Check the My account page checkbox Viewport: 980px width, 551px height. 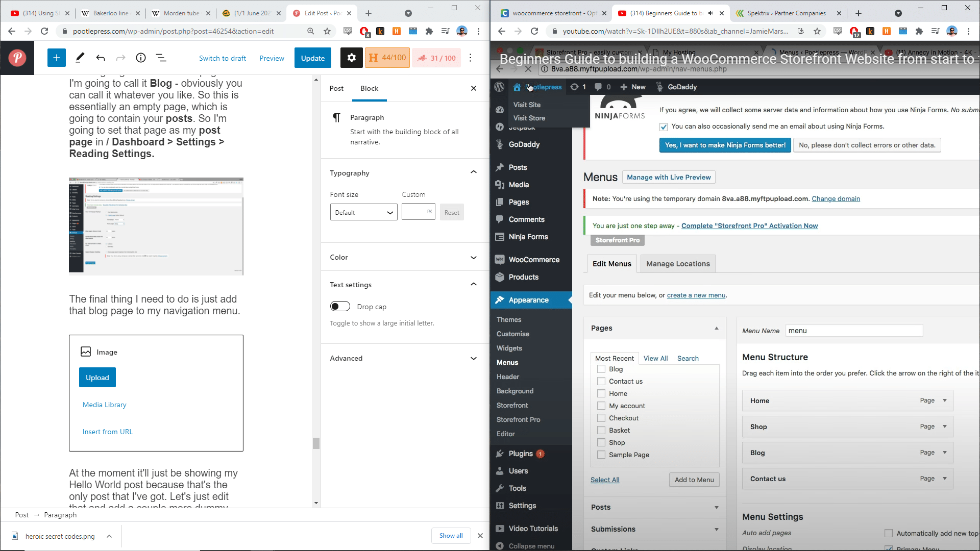601,406
